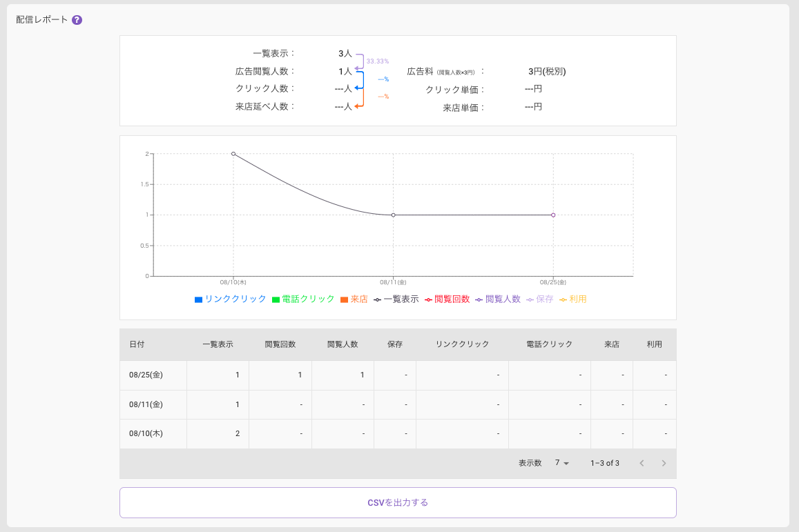Click the 08/11 chart data point
The image size is (799, 532).
coord(394,215)
